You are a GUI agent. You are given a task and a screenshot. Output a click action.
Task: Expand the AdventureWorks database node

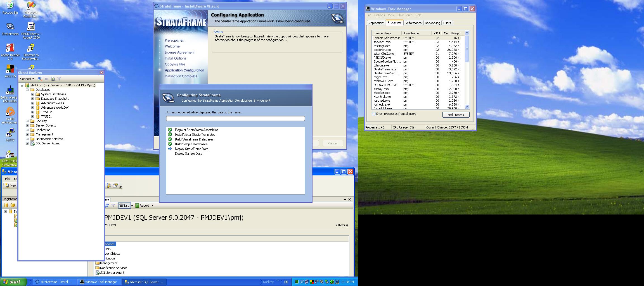click(x=32, y=103)
